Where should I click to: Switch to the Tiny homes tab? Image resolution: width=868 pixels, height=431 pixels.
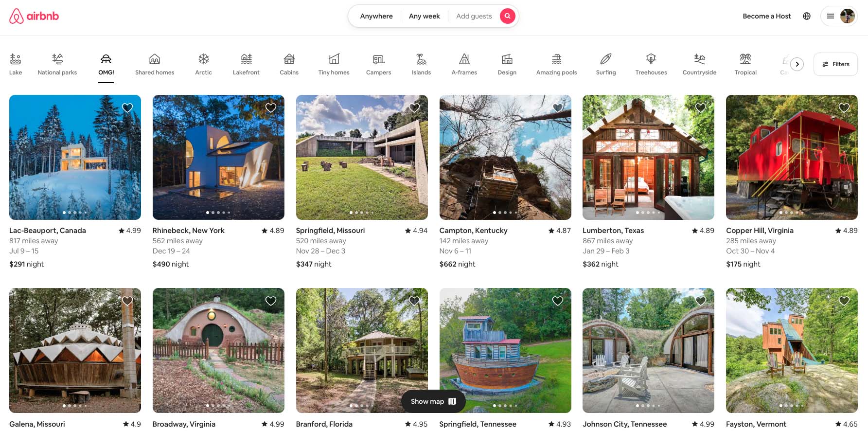[334, 65]
